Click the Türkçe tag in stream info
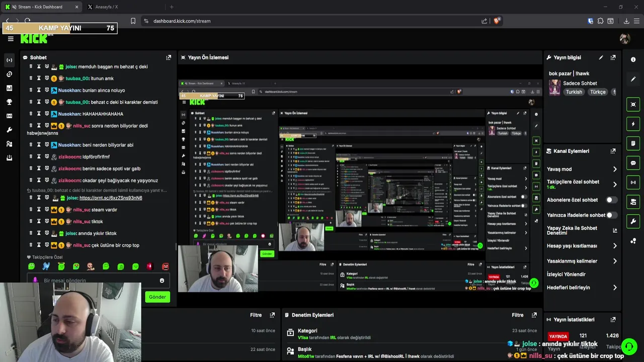Screen dimensions: 644x362 point(598,92)
